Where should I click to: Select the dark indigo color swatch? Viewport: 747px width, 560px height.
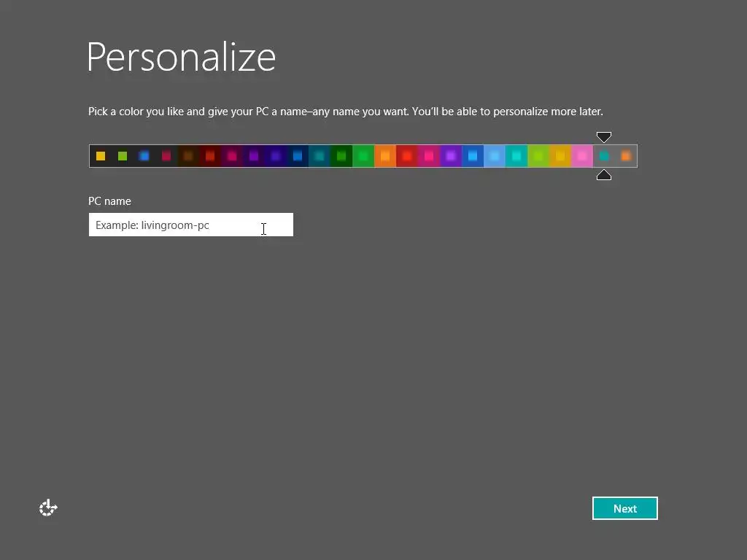pos(276,156)
